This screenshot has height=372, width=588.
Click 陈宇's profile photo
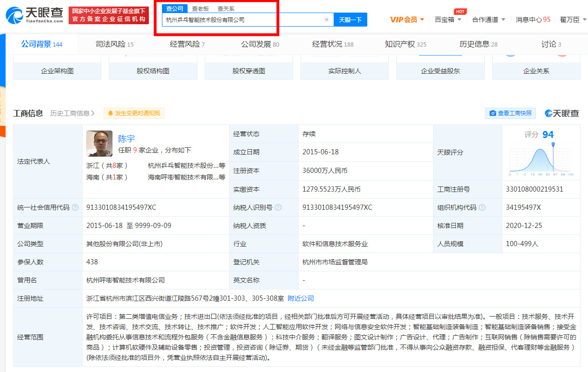pos(99,144)
